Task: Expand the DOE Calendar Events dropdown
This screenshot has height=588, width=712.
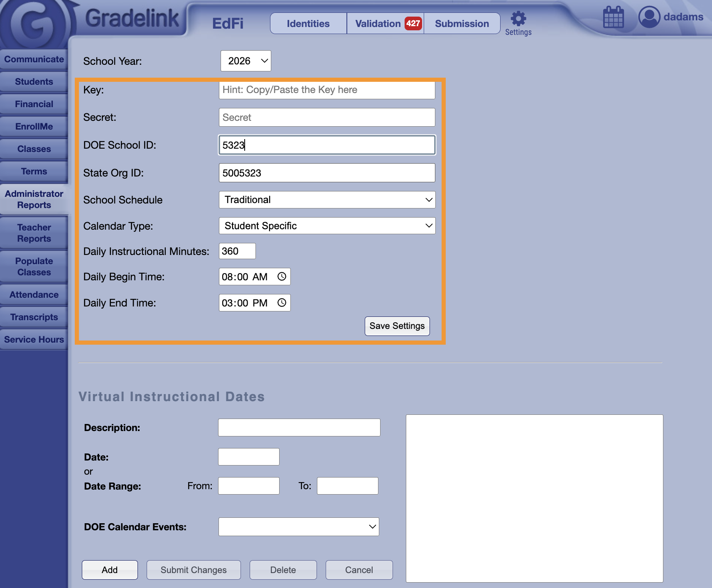Action: coord(298,527)
